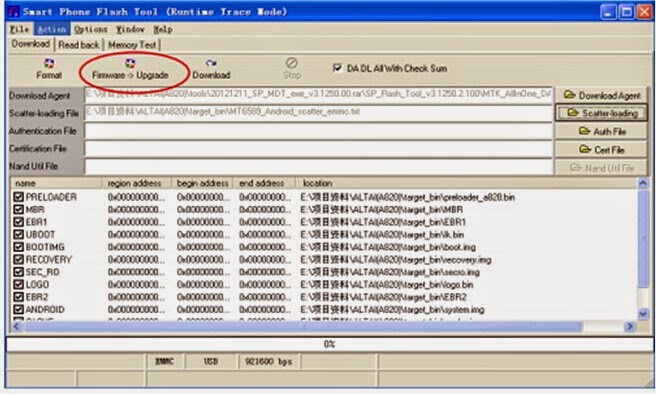
Task: Open folder icon on Auth File button
Action: [x=584, y=131]
